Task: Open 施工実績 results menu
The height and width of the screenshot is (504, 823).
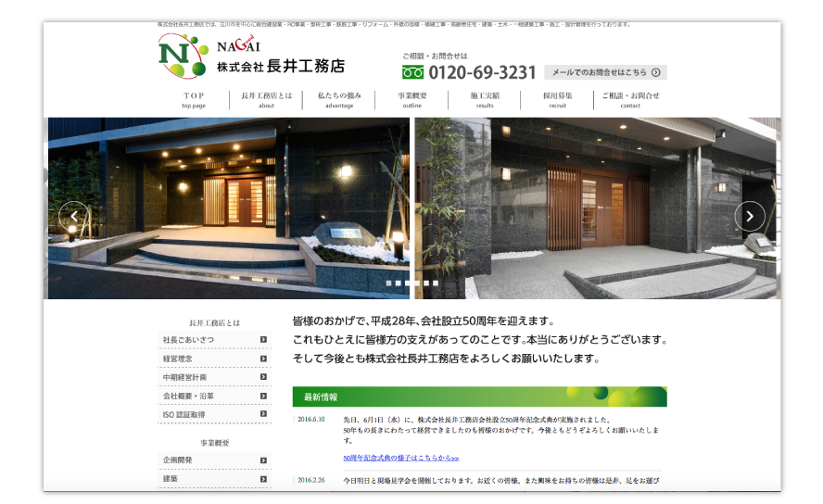Action: (x=485, y=100)
